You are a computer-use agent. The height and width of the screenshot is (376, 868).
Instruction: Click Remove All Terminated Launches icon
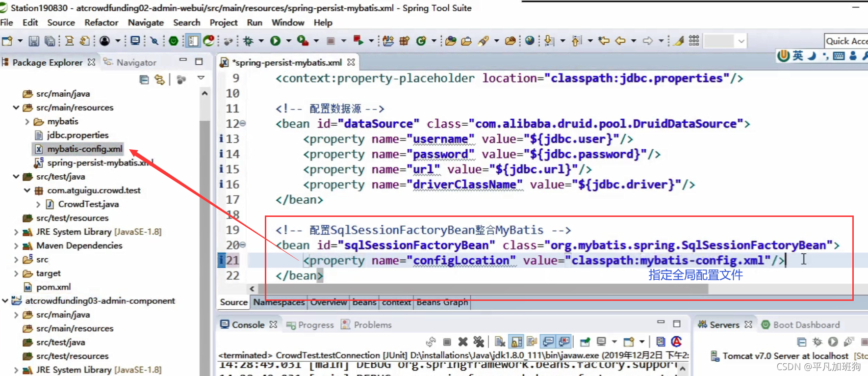[x=479, y=342]
